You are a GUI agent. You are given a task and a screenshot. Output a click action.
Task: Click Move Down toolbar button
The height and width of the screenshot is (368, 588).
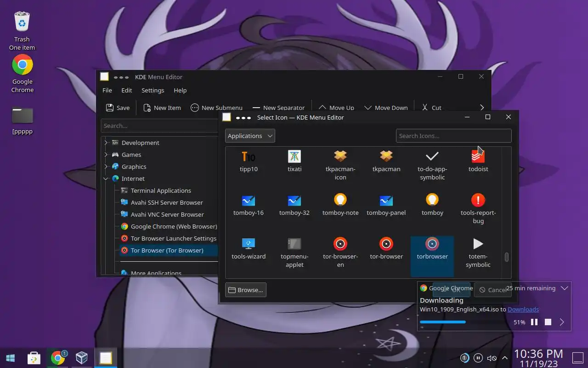click(386, 108)
